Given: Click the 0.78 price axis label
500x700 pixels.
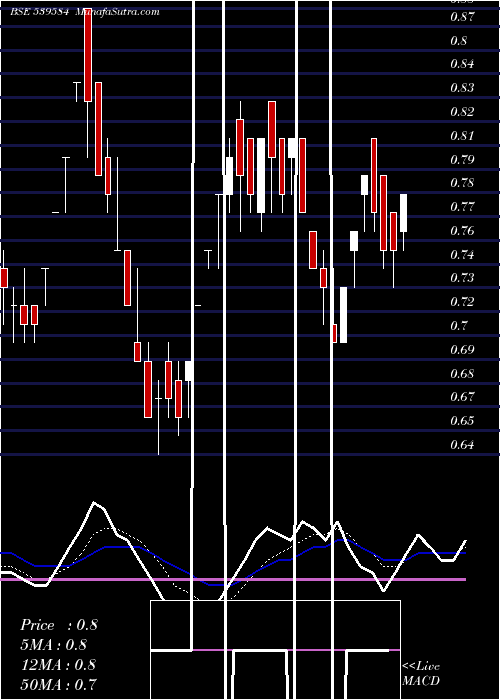Looking at the screenshot, I should pos(462,183).
